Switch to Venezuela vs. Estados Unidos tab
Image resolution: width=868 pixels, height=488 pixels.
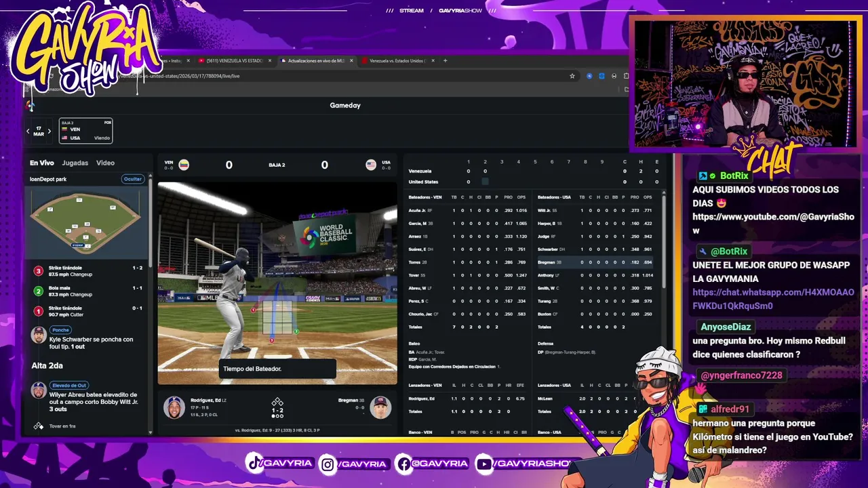click(397, 60)
